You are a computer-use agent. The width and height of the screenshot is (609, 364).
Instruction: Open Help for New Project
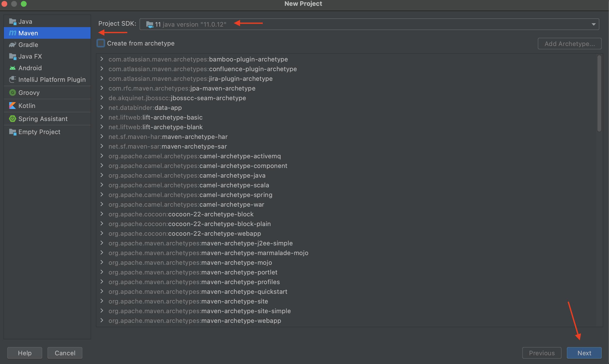click(x=24, y=353)
